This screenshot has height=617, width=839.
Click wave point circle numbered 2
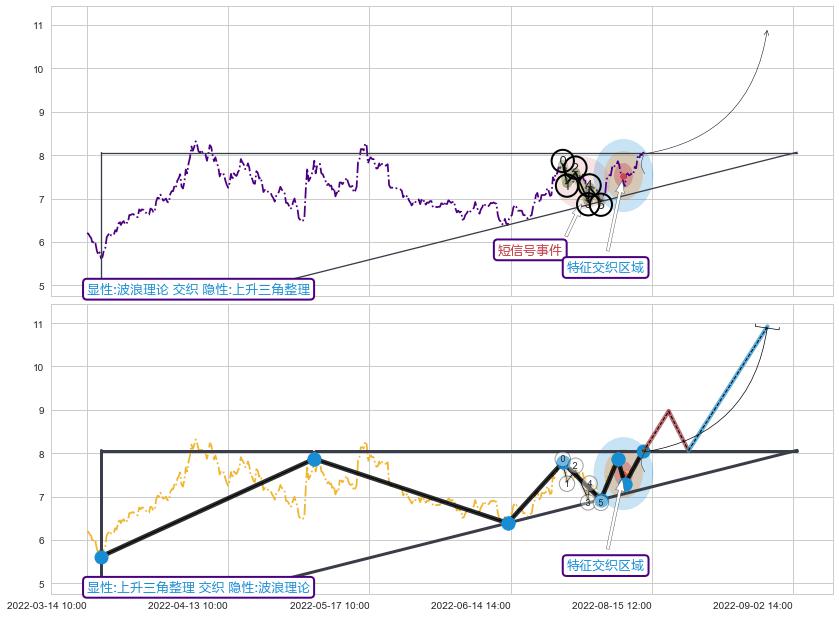click(x=575, y=466)
